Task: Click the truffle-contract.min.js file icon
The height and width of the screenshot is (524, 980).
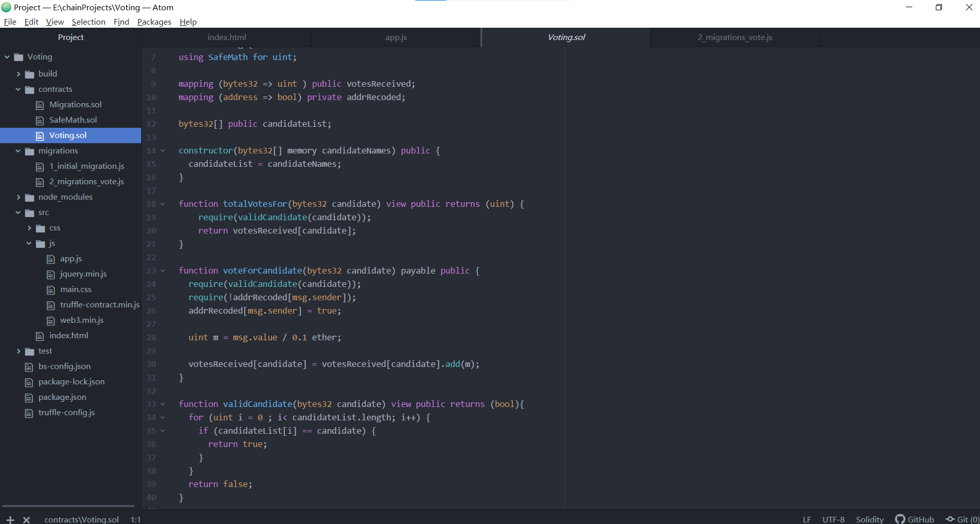Action: tap(51, 305)
